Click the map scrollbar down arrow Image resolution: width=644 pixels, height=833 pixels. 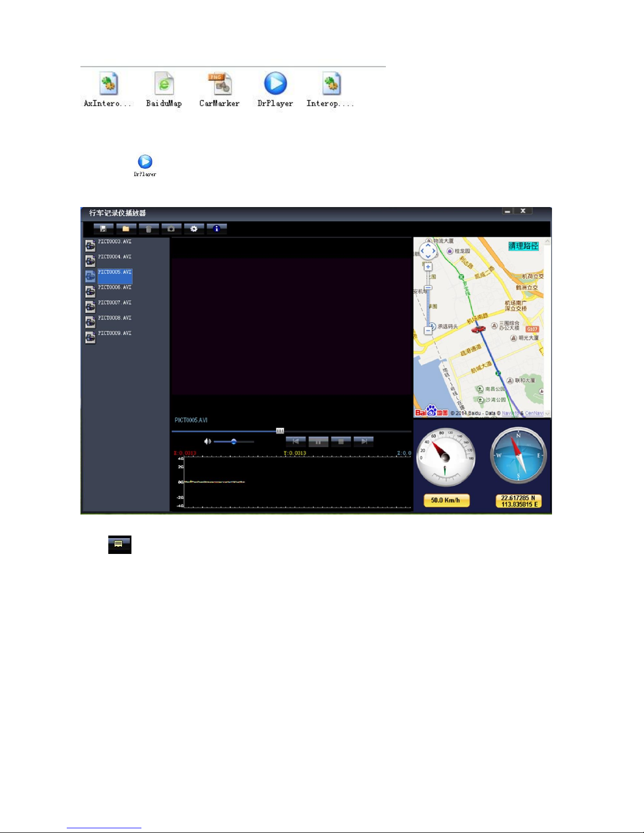point(547,414)
